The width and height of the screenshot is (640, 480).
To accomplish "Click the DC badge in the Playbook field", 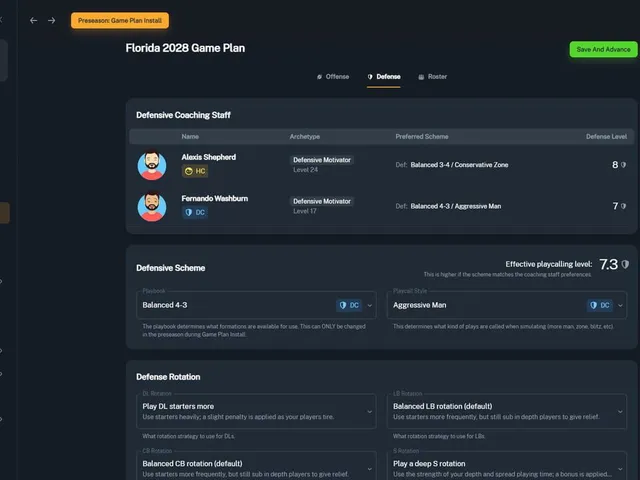I will point(349,305).
